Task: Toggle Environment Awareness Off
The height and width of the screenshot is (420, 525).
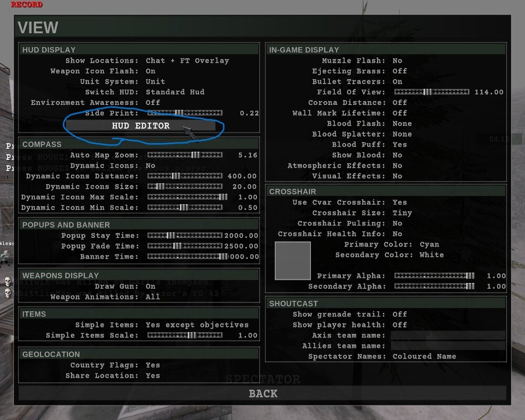Action: [x=153, y=102]
